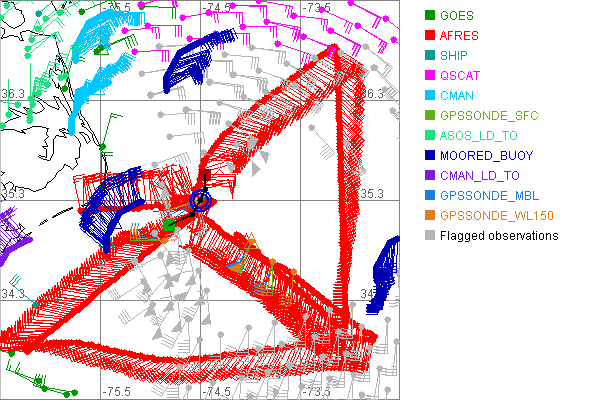Click the 36.3 latitude label on left
This screenshot has width=600, height=400.
click(x=12, y=93)
